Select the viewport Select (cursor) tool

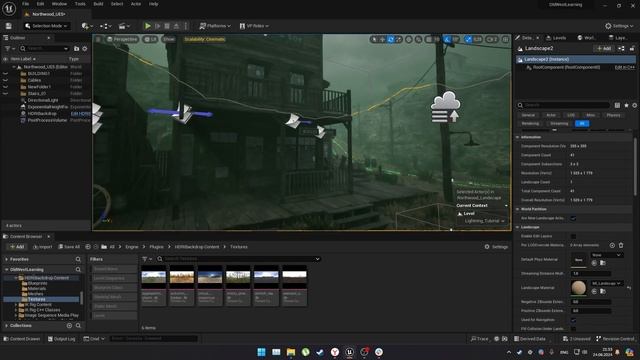(374, 39)
